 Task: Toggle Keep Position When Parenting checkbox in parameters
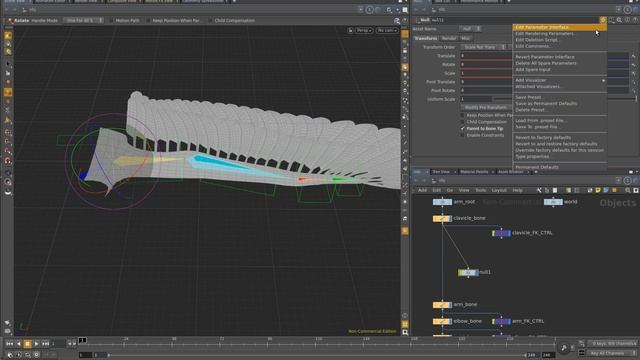tap(462, 116)
